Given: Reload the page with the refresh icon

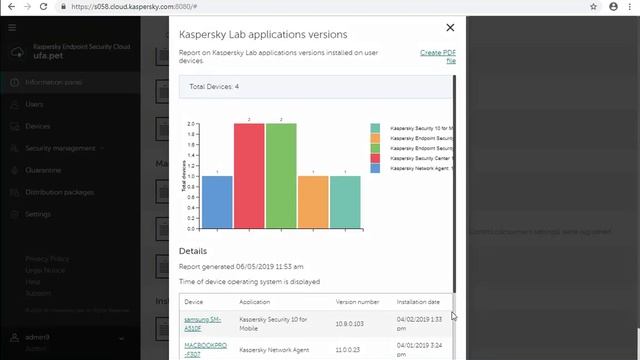Looking at the screenshot, I should pyautogui.click(x=43, y=7).
